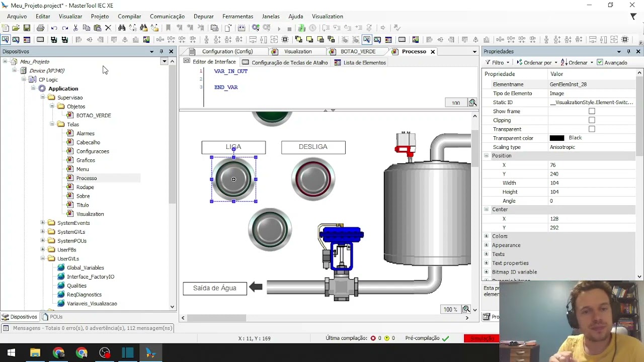The width and height of the screenshot is (644, 362).
Task: Expand the Text properties group
Action: 486,263
